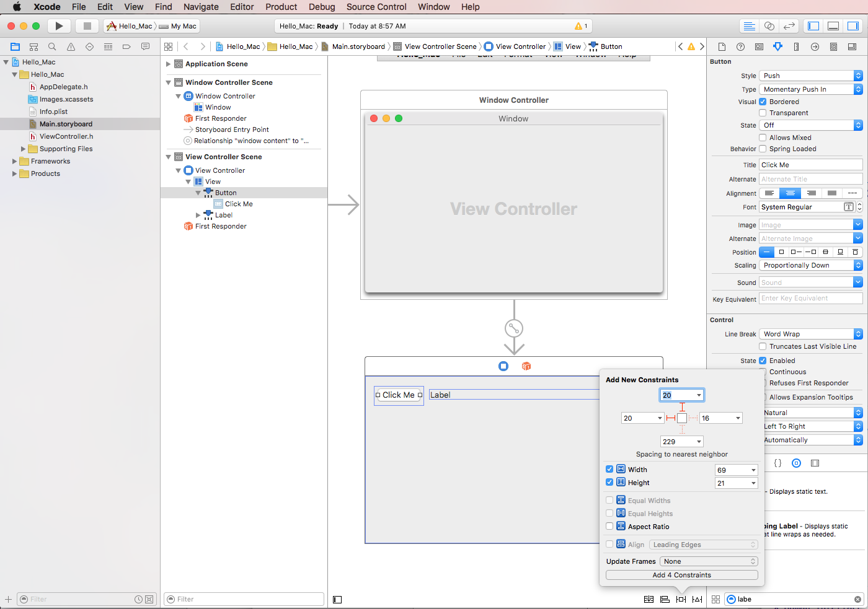Clear the labe filter field
The image size is (868, 609).
(x=857, y=599)
